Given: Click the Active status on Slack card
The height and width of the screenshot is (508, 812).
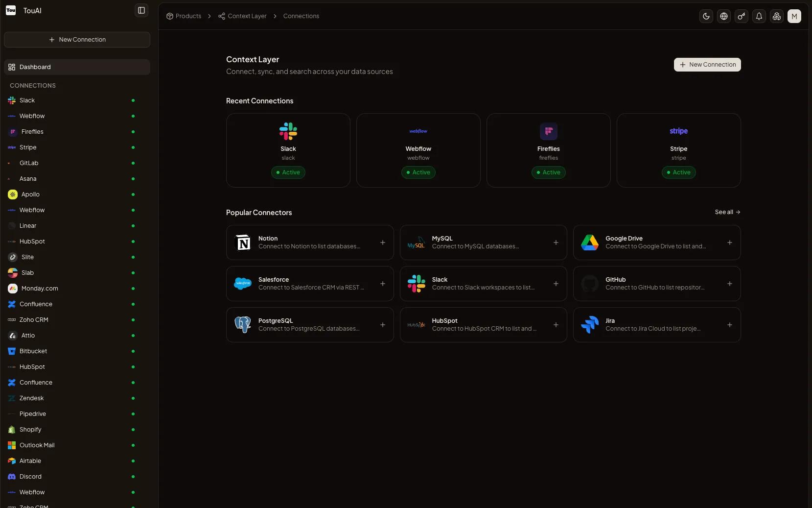Looking at the screenshot, I should (x=288, y=172).
